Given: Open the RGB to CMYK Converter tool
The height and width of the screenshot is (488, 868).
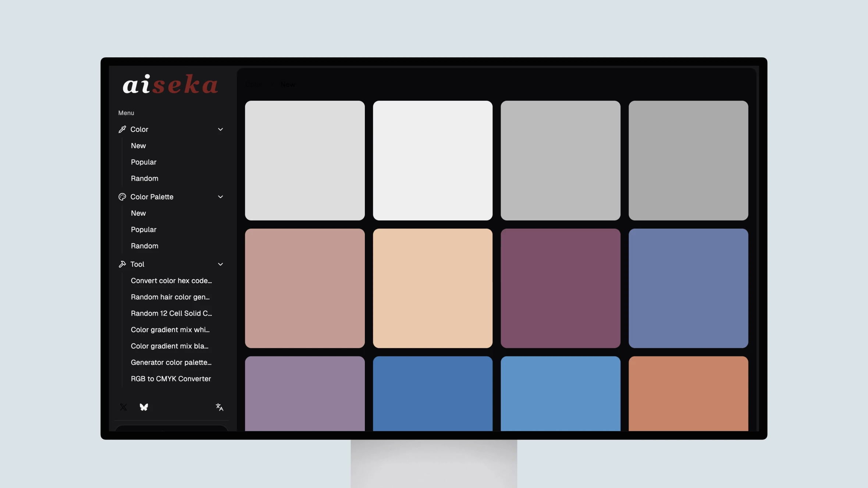Looking at the screenshot, I should [x=171, y=378].
